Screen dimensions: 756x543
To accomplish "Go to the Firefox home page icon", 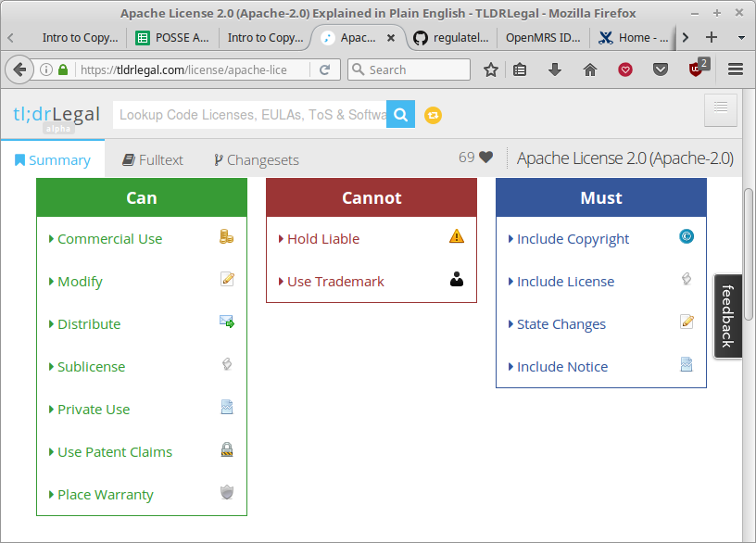I will pyautogui.click(x=590, y=69).
